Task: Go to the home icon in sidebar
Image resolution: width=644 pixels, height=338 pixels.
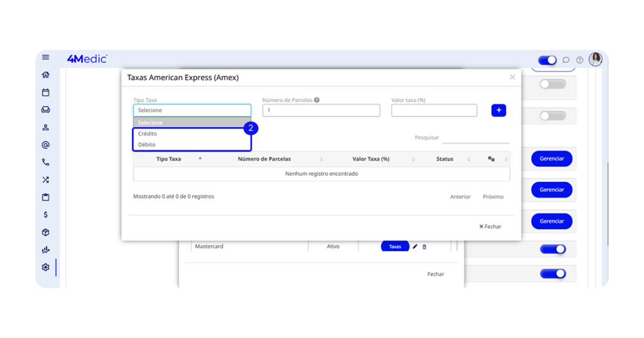Action: click(x=45, y=75)
